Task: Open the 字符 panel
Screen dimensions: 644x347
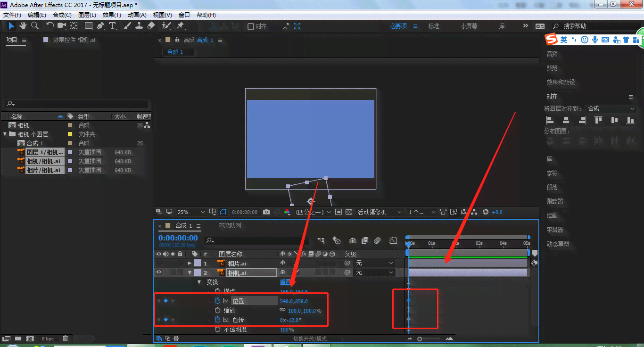Action: [x=552, y=173]
